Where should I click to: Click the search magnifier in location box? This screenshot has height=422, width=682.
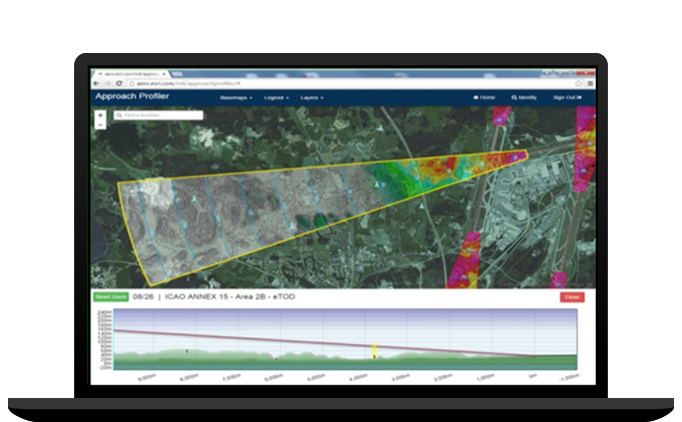[x=119, y=116]
